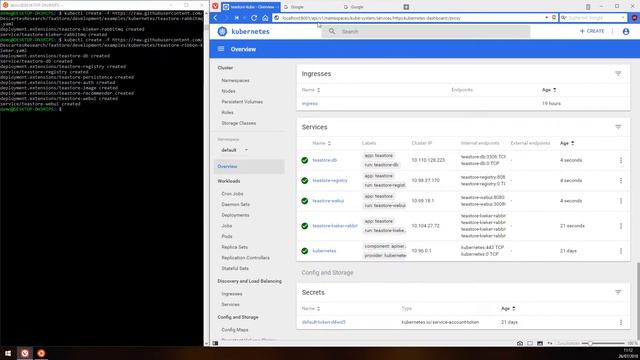Image resolution: width=640 pixels, height=360 pixels.
Task: Filter the Secrets card
Action: pyautogui.click(x=618, y=293)
